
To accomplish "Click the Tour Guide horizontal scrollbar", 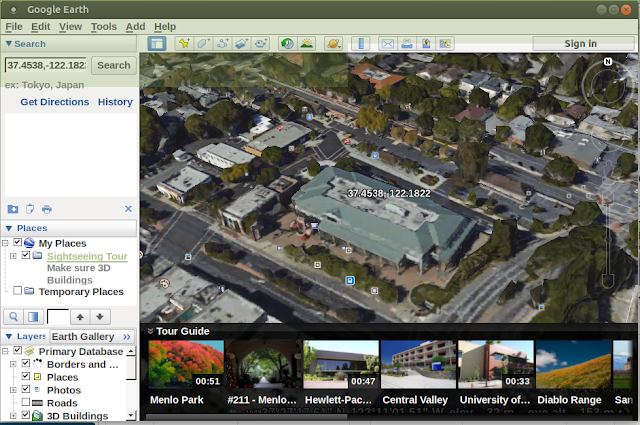I will pyautogui.click(x=247, y=417).
